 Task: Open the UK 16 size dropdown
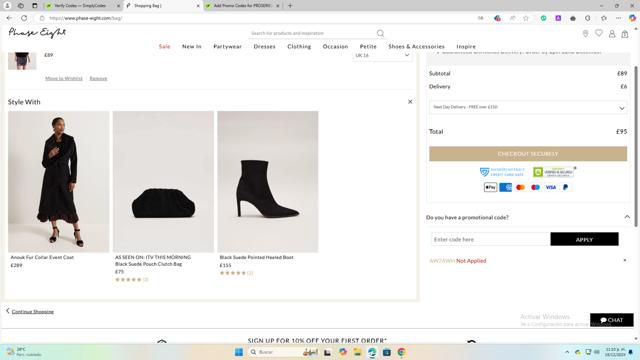[x=382, y=56]
